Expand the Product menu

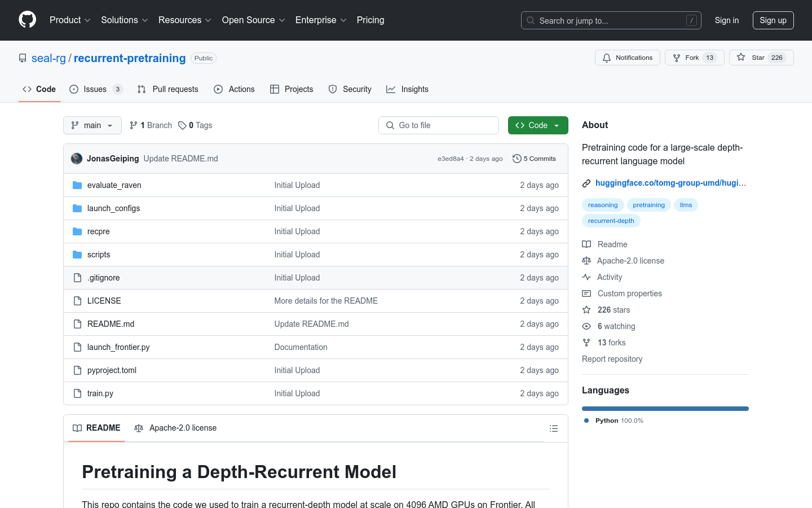coord(70,20)
